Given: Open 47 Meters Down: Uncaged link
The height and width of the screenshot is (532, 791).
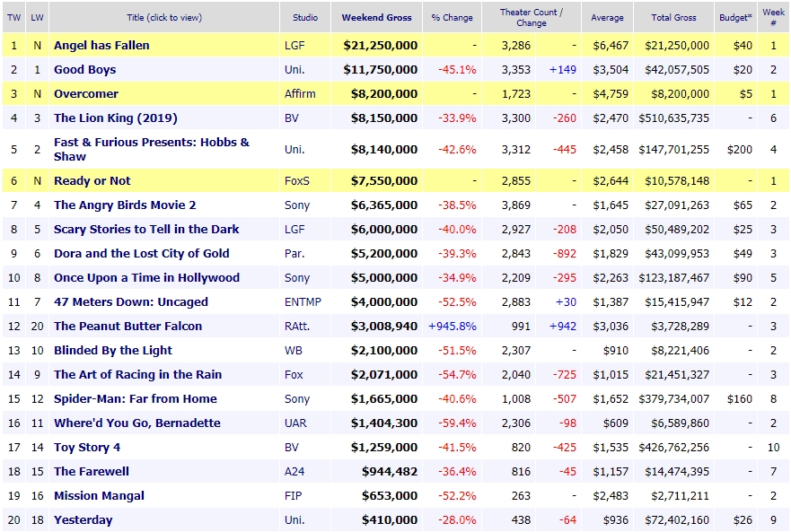Looking at the screenshot, I should tap(131, 301).
